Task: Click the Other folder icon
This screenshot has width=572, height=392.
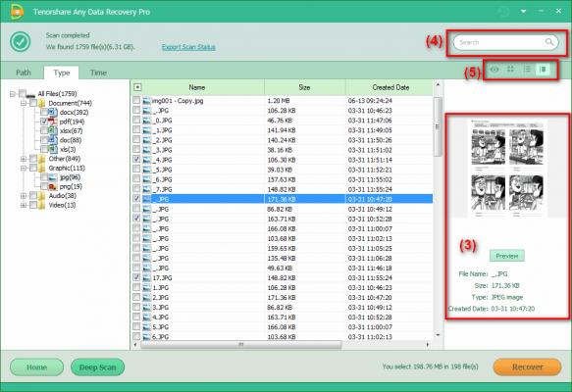Action: 42,159
